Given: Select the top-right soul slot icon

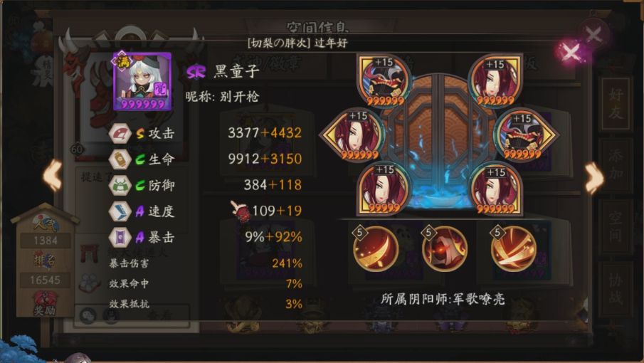Looking at the screenshot, I should tap(496, 80).
